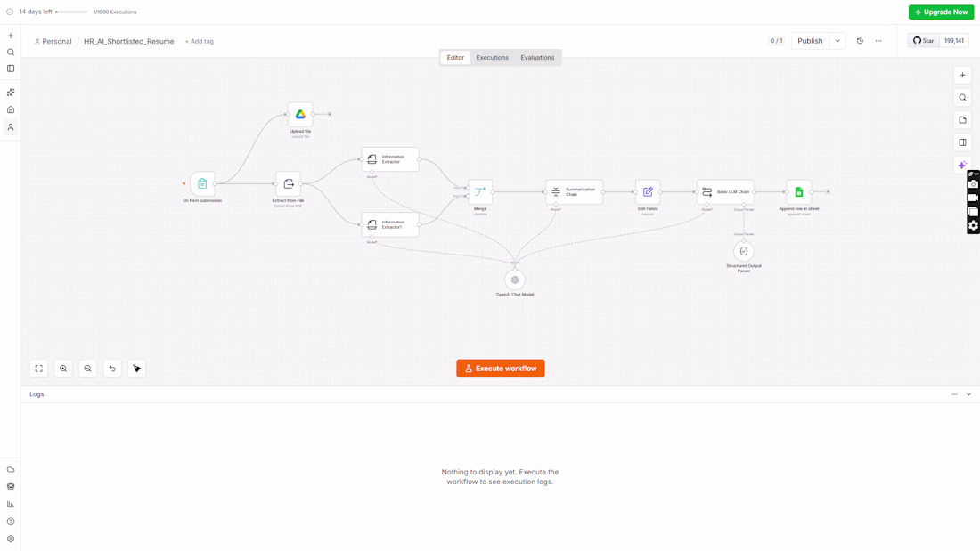Select the Structured Output Parser node
Viewport: 980px width, 551px height.
(744, 251)
